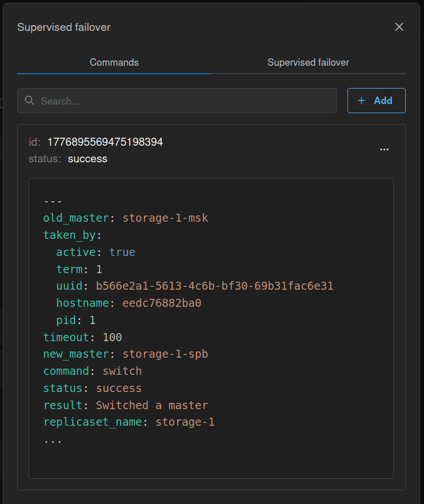Click the taken_by key line
The height and width of the screenshot is (504, 424).
click(x=73, y=235)
